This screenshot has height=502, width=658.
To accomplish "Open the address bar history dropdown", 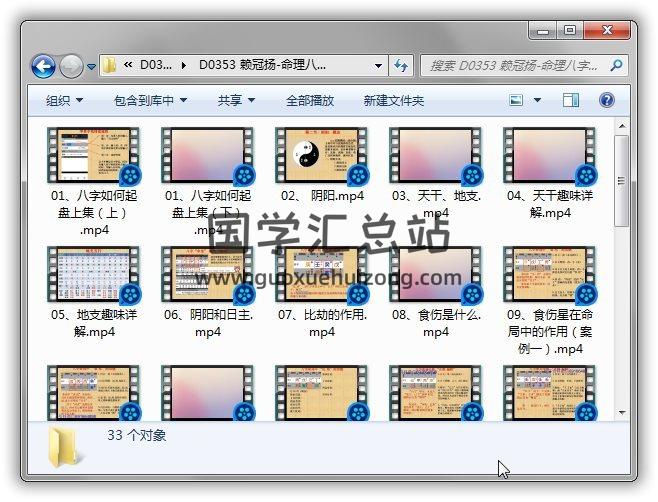I will [x=378, y=66].
